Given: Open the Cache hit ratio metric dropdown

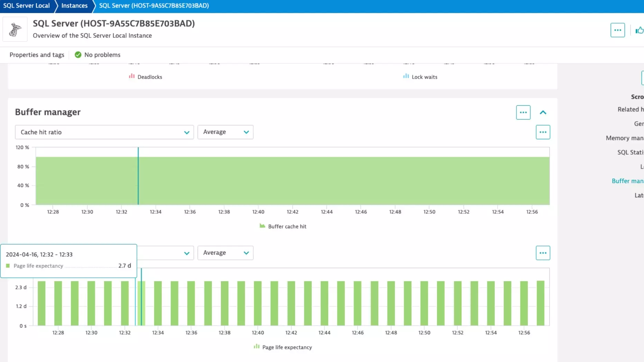Looking at the screenshot, I should [x=104, y=132].
